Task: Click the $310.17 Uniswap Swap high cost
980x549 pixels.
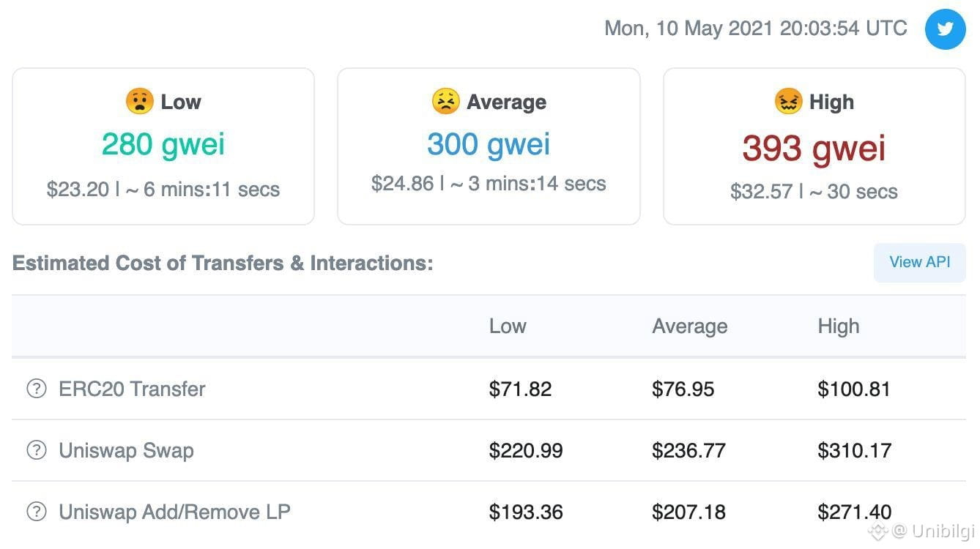Action: pos(855,450)
